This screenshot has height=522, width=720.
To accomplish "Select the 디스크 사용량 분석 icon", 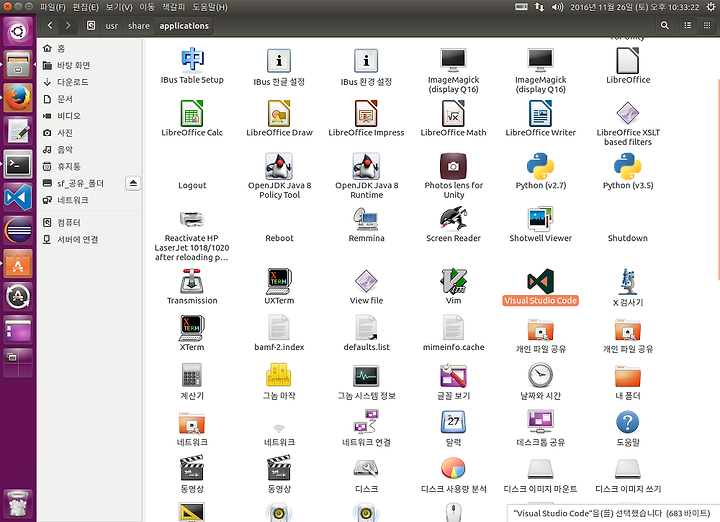I will point(453,468).
